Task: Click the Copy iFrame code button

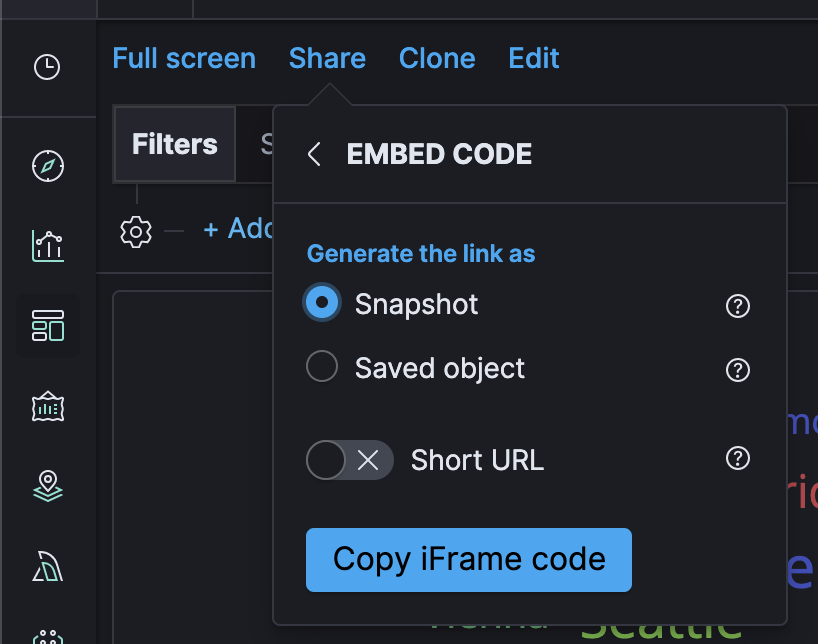Action: [x=468, y=560]
